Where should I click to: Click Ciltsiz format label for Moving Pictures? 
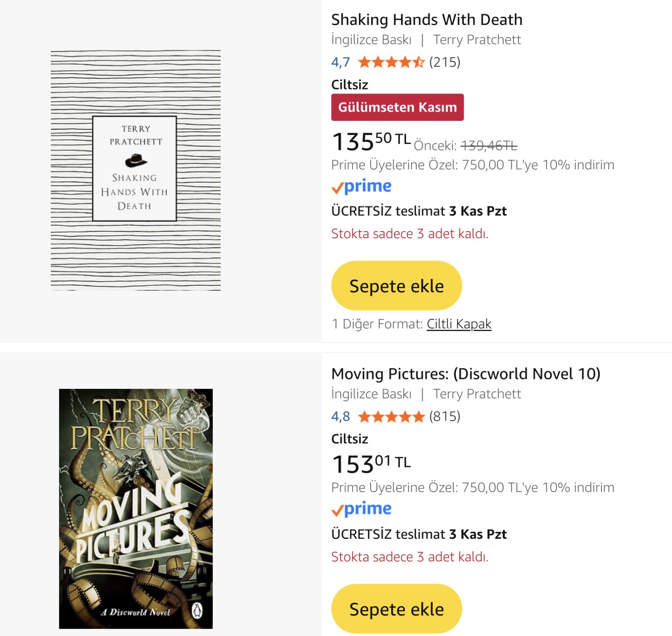tap(350, 439)
